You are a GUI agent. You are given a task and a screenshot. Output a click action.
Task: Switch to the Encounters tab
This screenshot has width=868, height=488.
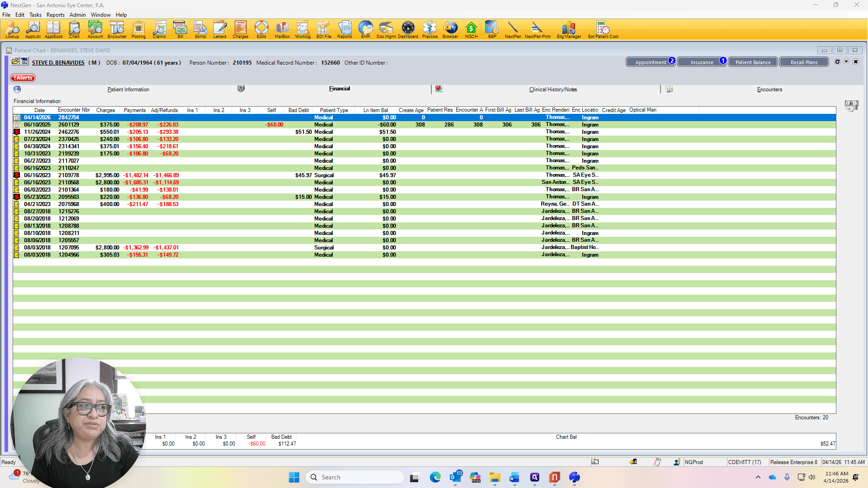click(769, 89)
